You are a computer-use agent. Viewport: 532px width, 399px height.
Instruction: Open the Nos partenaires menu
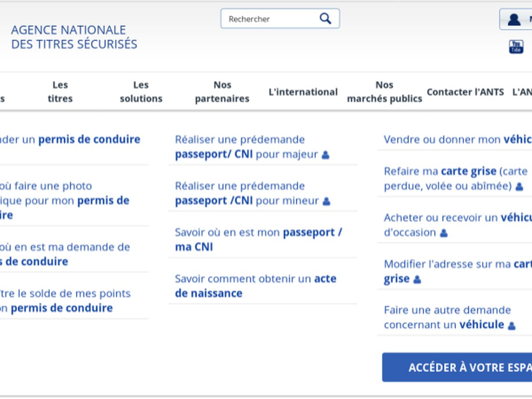click(222, 92)
